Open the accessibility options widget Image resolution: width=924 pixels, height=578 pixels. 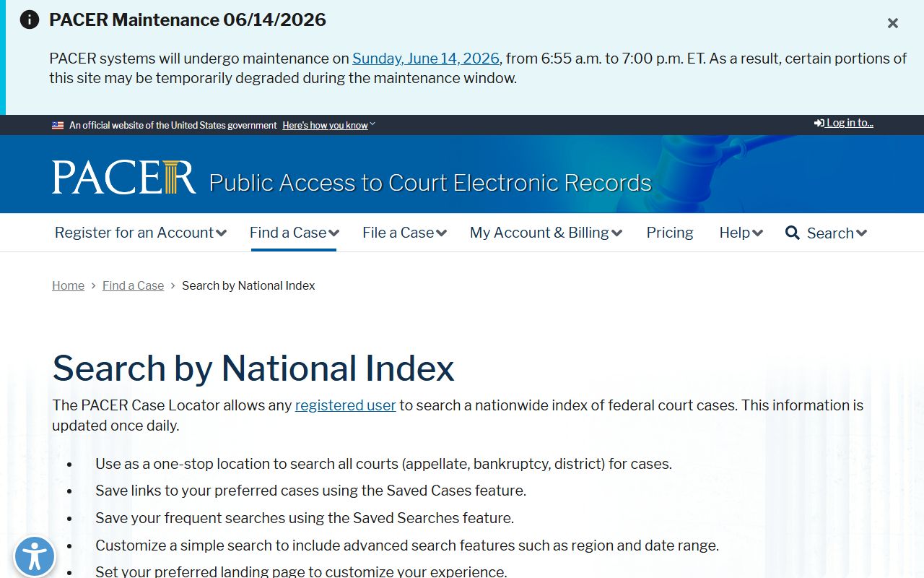point(35,557)
